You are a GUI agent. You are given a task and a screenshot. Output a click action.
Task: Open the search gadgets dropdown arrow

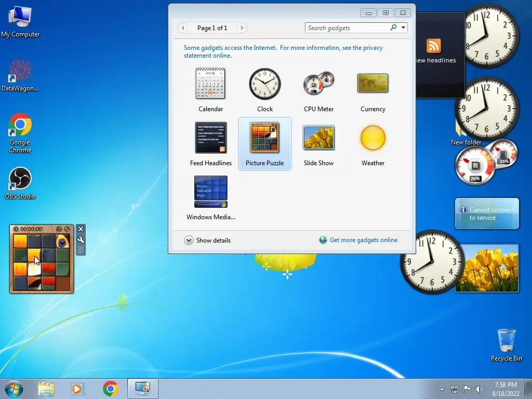403,28
